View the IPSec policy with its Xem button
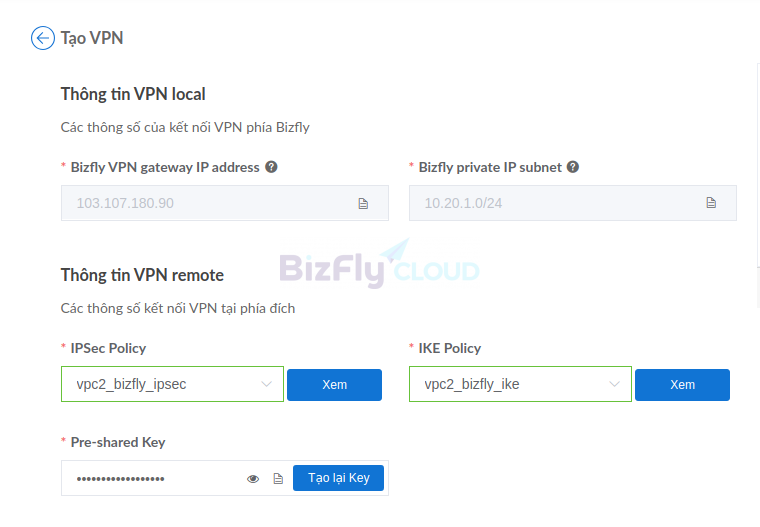Image resolution: width=760 pixels, height=527 pixels. click(334, 385)
